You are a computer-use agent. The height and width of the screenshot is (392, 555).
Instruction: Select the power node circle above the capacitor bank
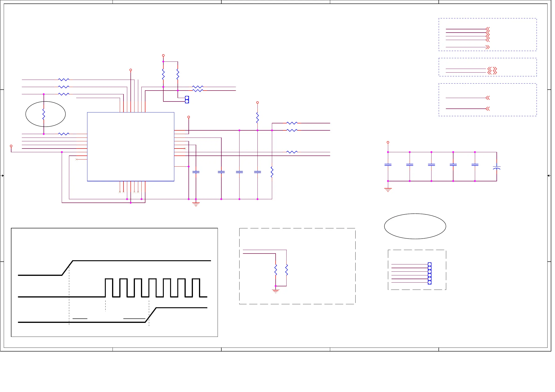[388, 142]
